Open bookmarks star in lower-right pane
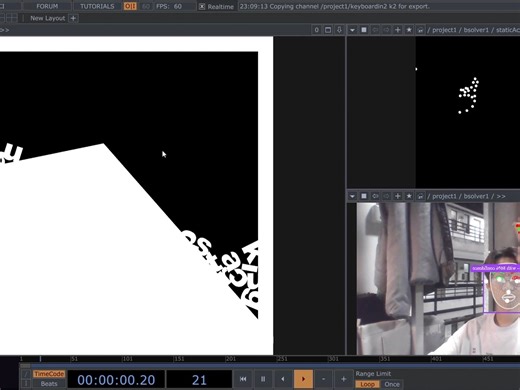 [x=409, y=196]
